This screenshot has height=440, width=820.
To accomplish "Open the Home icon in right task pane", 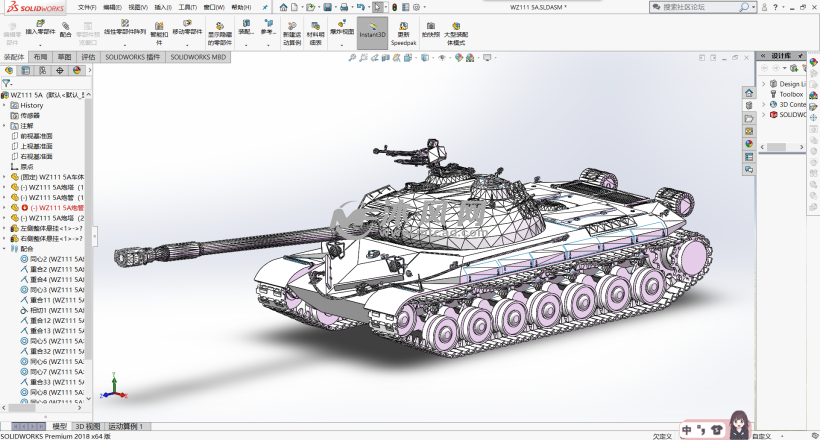I will [x=749, y=92].
